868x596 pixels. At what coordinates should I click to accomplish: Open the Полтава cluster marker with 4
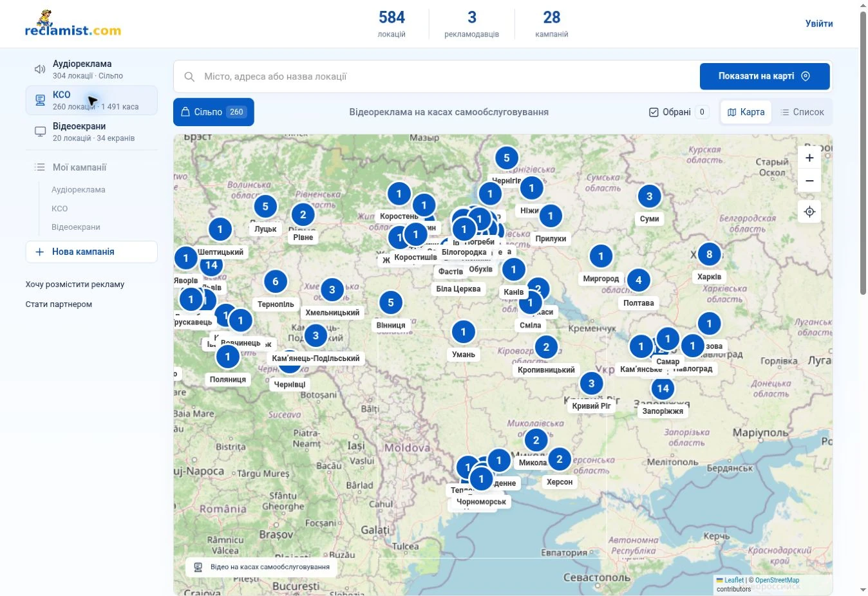pos(638,281)
